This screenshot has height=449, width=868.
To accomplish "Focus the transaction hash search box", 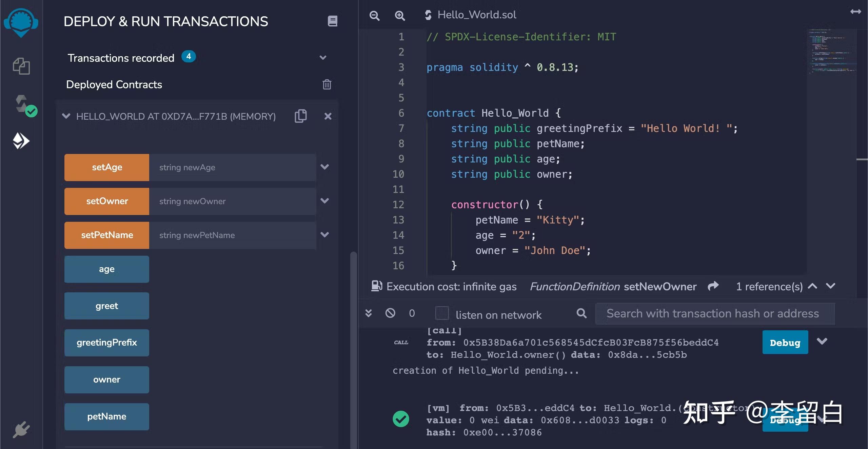I will pyautogui.click(x=715, y=314).
